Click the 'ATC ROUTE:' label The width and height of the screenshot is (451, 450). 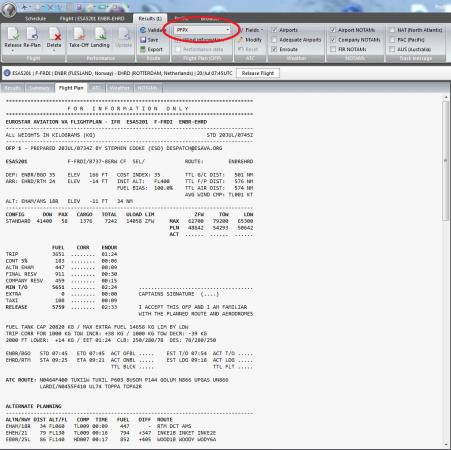(x=20, y=380)
